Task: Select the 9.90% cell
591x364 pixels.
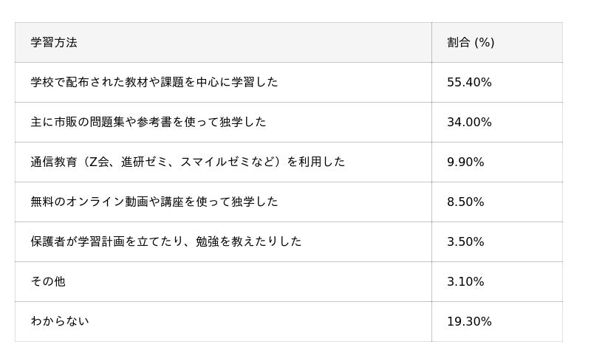Action: coord(465,162)
